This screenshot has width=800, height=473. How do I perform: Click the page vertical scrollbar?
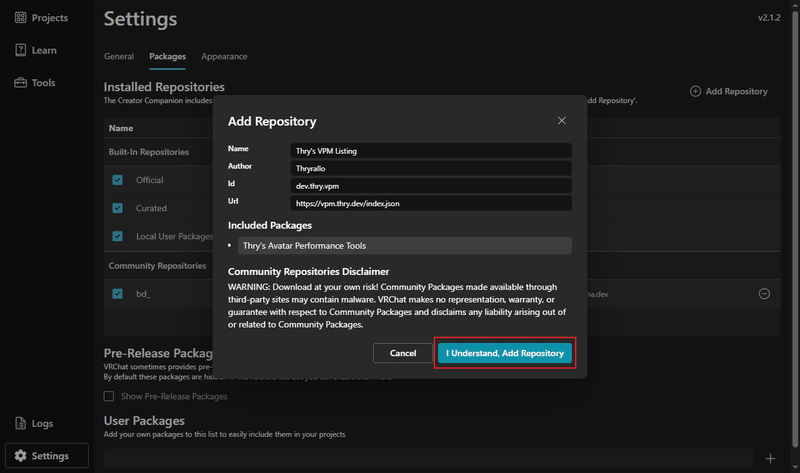tap(795, 230)
